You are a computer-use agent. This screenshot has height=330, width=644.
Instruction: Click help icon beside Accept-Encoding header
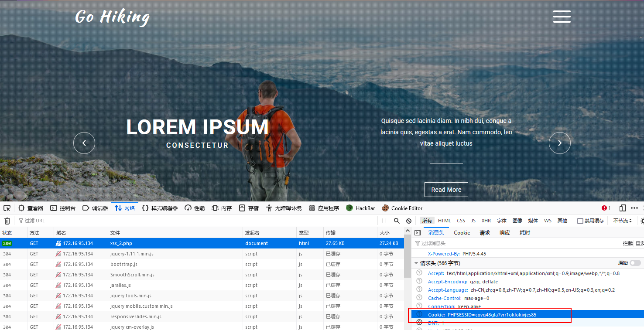419,282
